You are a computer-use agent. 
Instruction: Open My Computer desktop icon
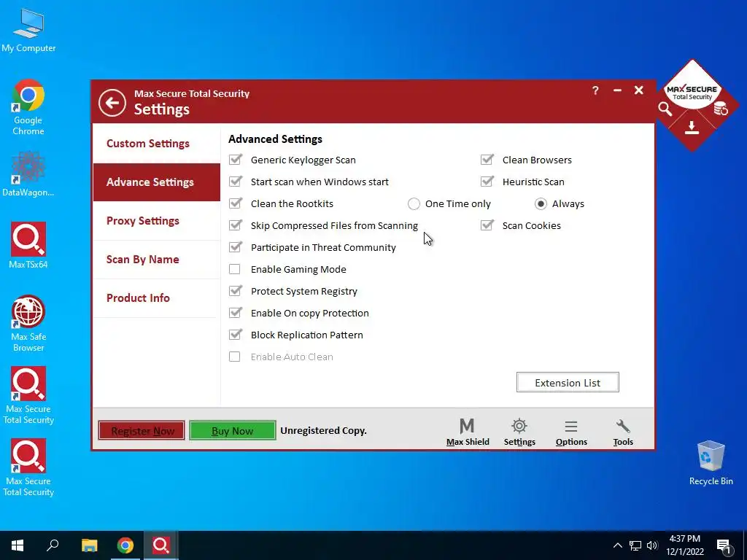coord(28,31)
